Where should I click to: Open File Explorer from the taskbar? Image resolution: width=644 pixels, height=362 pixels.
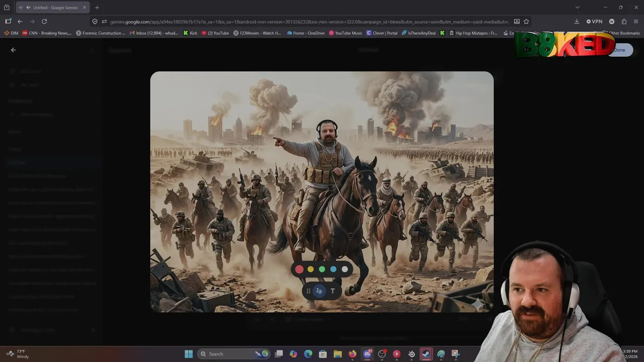coord(338,354)
